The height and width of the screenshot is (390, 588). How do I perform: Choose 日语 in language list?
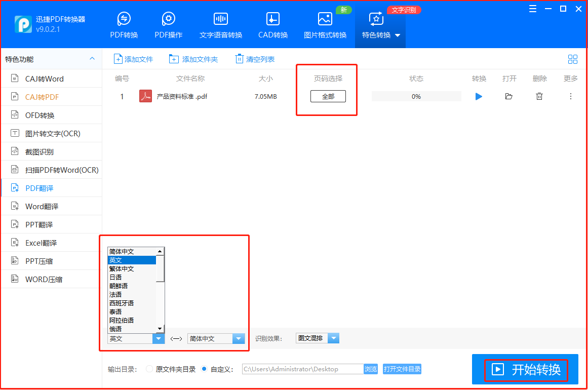point(132,277)
